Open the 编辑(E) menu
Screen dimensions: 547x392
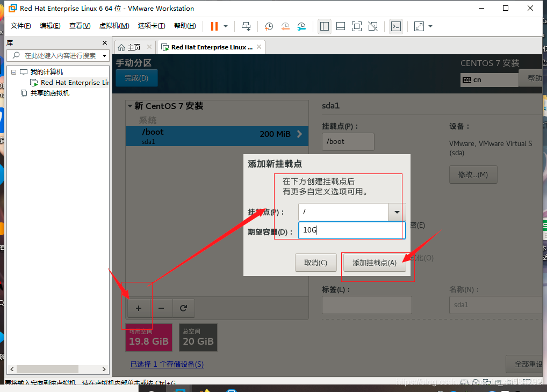pyautogui.click(x=50, y=26)
